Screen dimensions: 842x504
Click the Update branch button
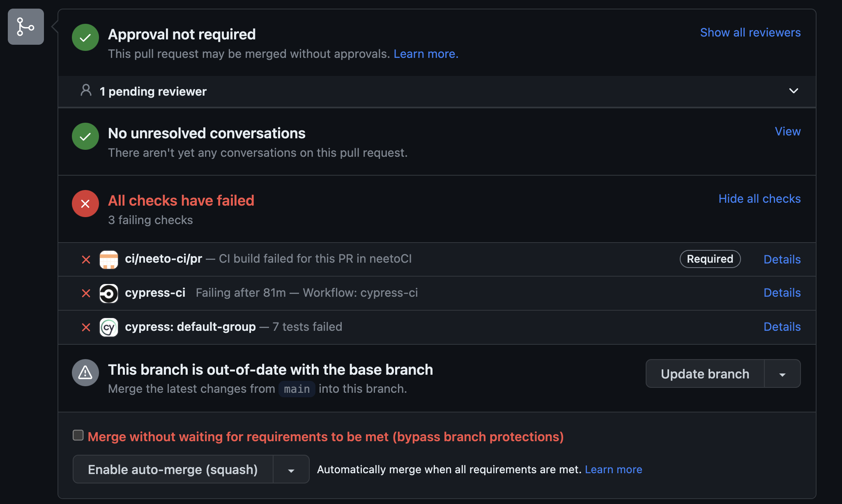pyautogui.click(x=704, y=373)
